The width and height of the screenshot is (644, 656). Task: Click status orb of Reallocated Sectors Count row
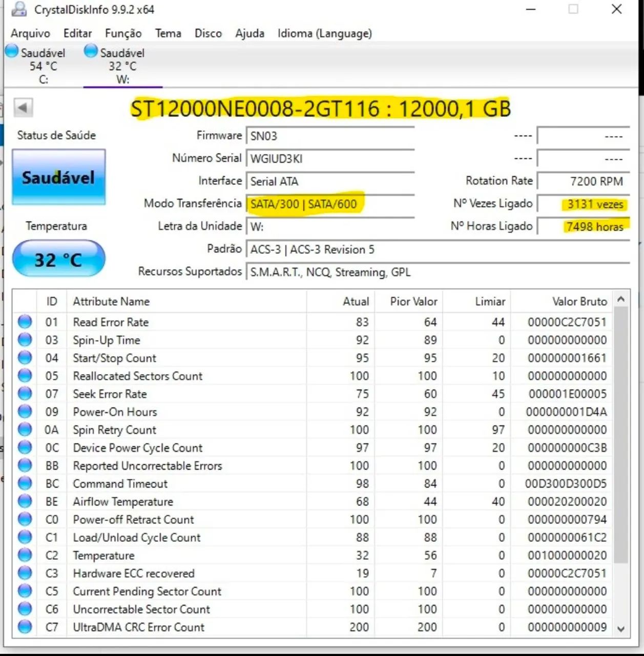[25, 376]
